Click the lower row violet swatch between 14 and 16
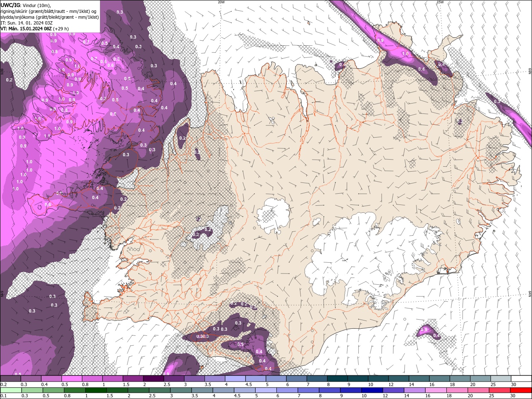Image resolution: width=532 pixels, height=399 pixels. click(414, 390)
